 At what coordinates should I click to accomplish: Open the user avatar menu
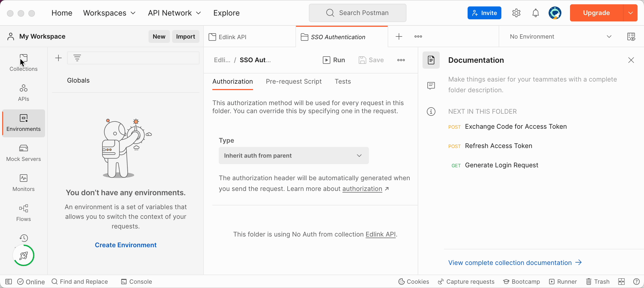click(x=555, y=13)
